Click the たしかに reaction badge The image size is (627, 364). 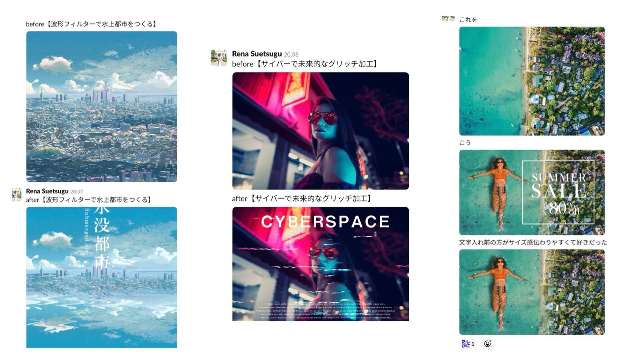point(468,344)
